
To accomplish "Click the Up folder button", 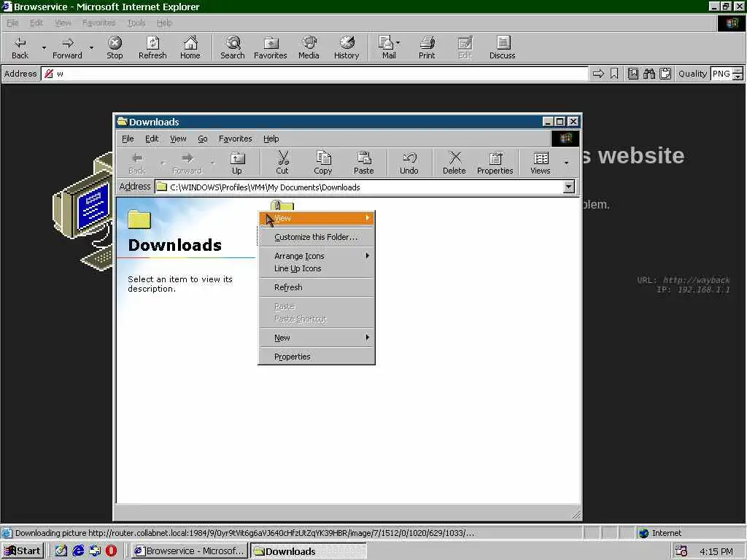I will [237, 163].
